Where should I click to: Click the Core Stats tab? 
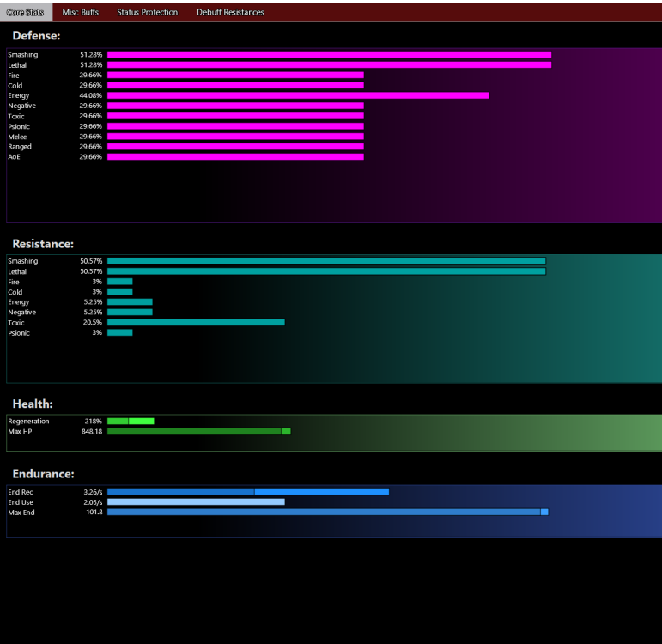click(26, 12)
